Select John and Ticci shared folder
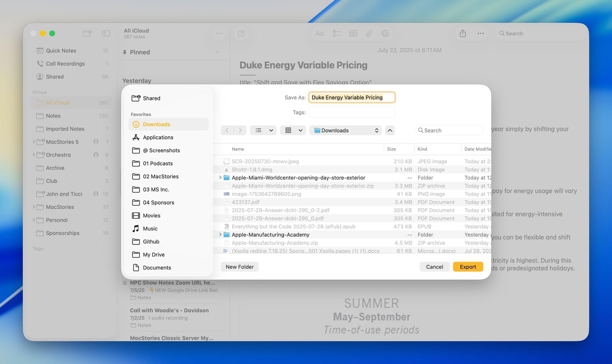This screenshot has height=364, width=612. [x=71, y=194]
